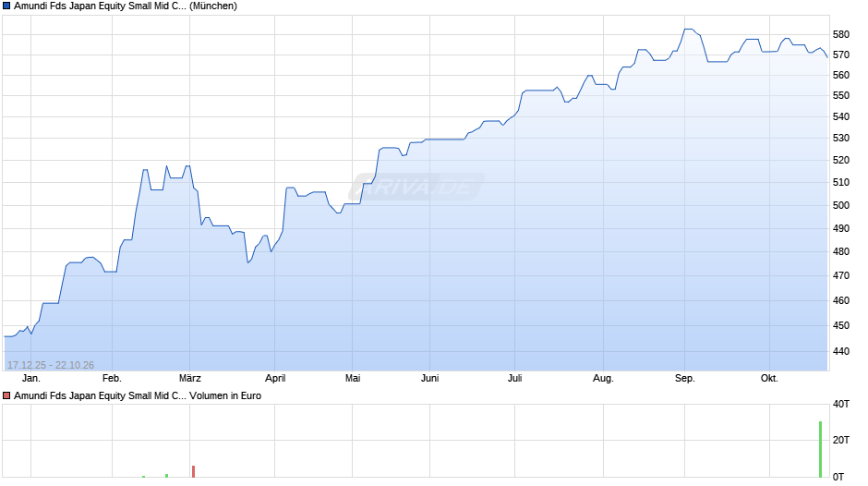The image size is (868, 486).
Task: Click the 480 price axis value
Action: (841, 251)
